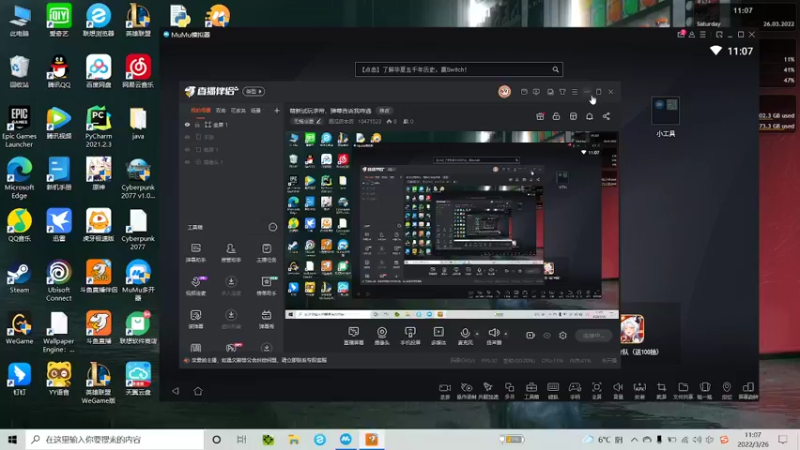This screenshot has height=450, width=800.
Task: Open Steam desktop shortcut
Action: 19,277
